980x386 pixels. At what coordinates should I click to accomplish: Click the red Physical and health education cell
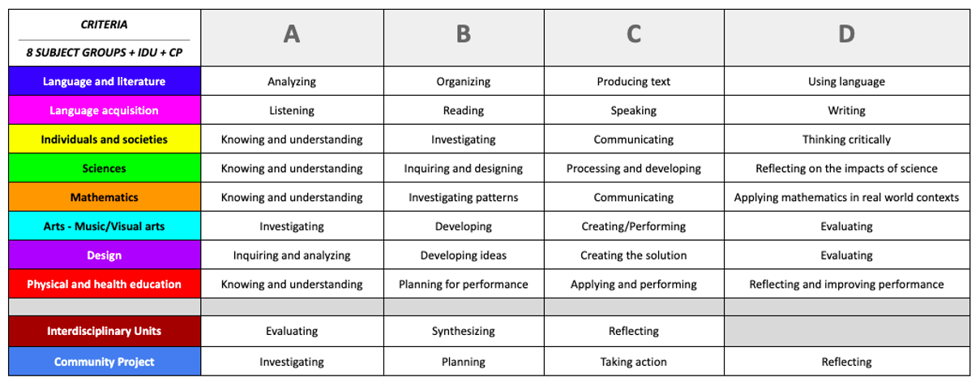tap(104, 284)
